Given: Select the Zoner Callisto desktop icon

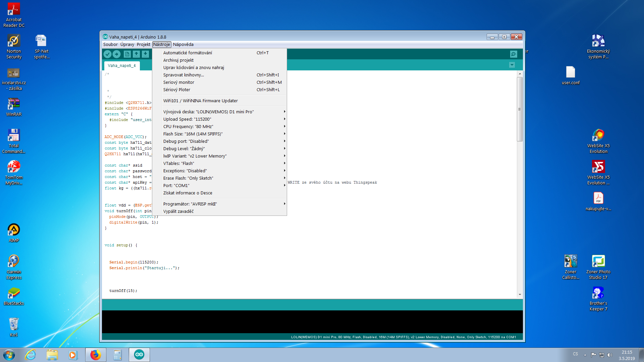Looking at the screenshot, I should coord(571,267).
